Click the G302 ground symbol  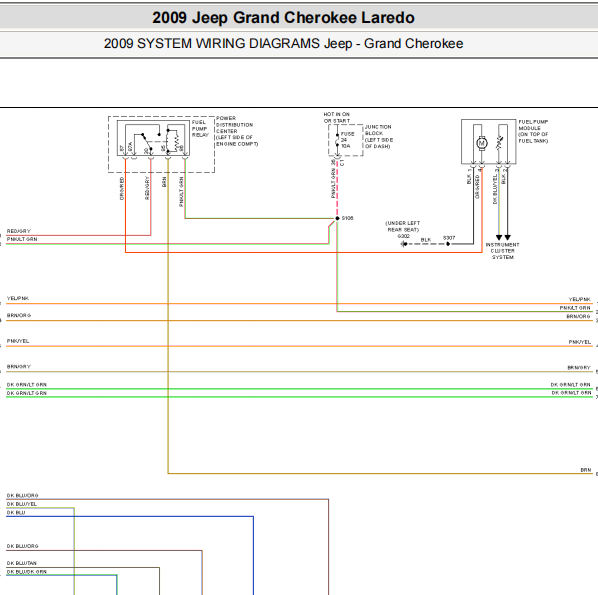[403, 244]
